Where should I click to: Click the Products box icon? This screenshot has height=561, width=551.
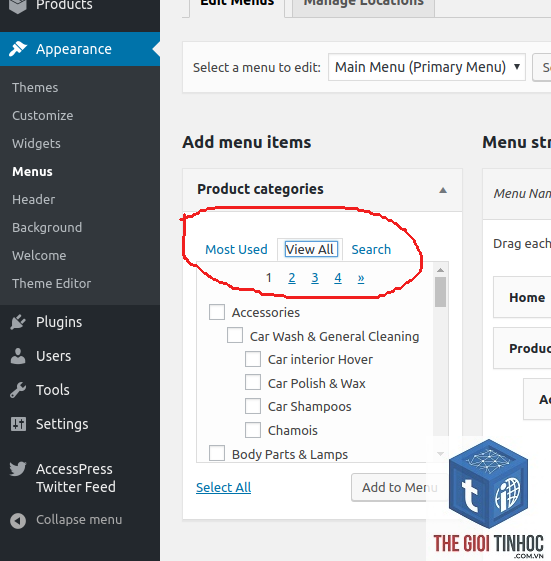18,5
